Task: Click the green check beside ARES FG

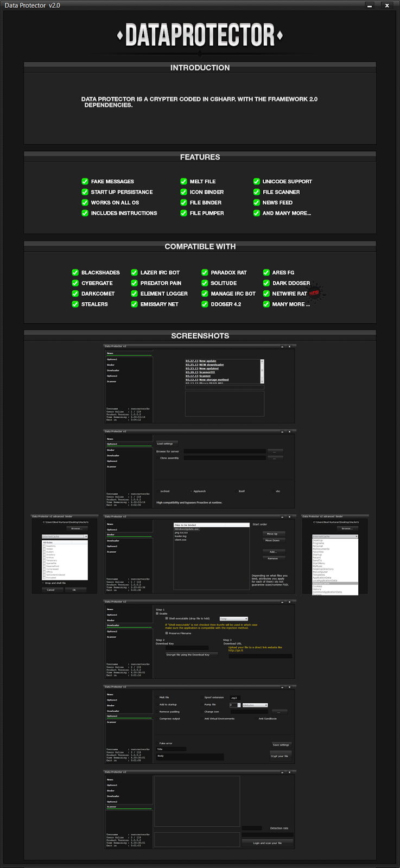Action: click(266, 272)
